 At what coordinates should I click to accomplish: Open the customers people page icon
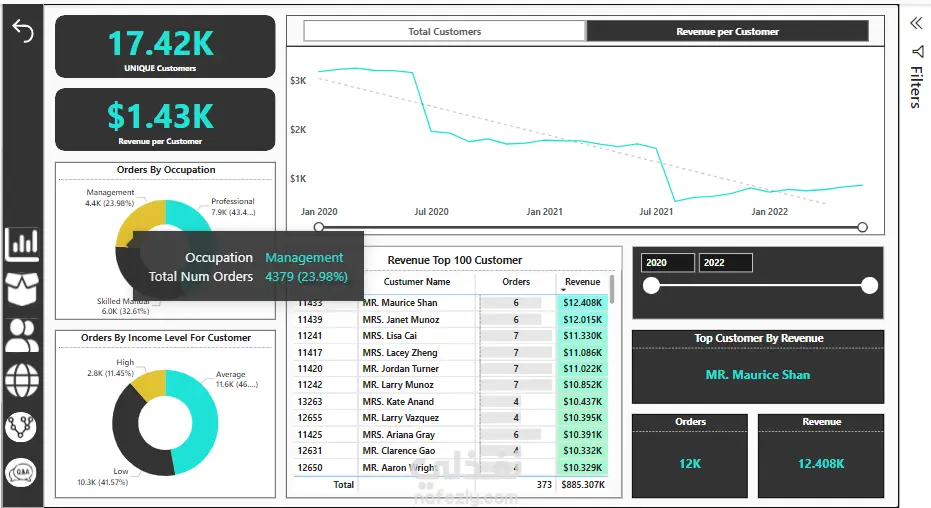click(x=22, y=335)
